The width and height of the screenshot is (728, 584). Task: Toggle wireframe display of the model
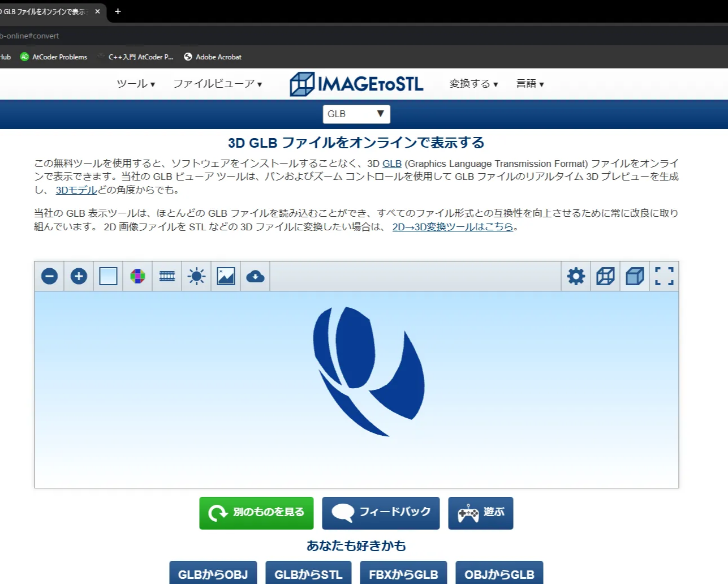click(605, 276)
